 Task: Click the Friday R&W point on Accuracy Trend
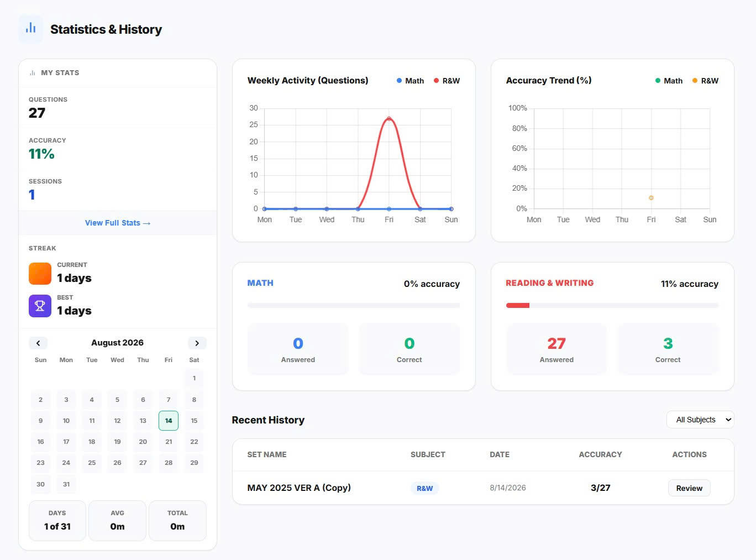(x=651, y=197)
